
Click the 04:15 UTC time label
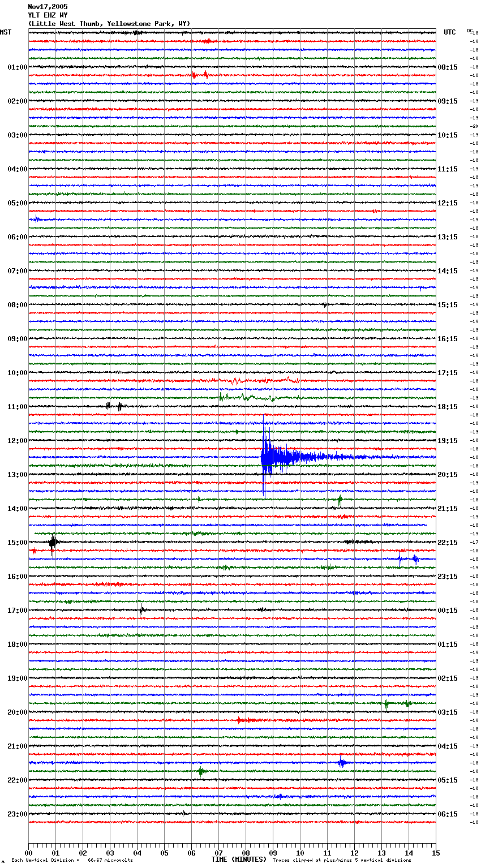point(448,746)
